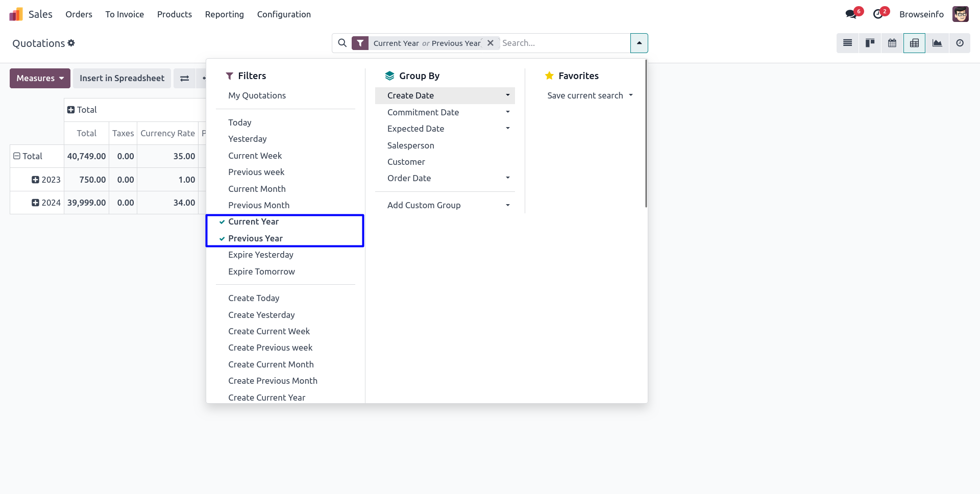The width and height of the screenshot is (980, 494).
Task: Switch to the Kanban view
Action: tap(870, 43)
